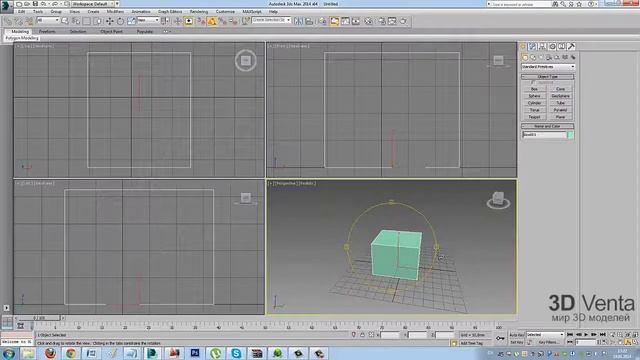
Task: Click the Sphere primitive button
Action: 534,96
